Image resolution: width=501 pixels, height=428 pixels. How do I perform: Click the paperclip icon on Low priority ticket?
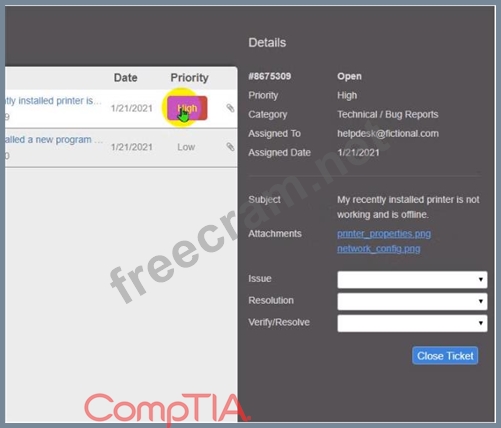pyautogui.click(x=230, y=147)
